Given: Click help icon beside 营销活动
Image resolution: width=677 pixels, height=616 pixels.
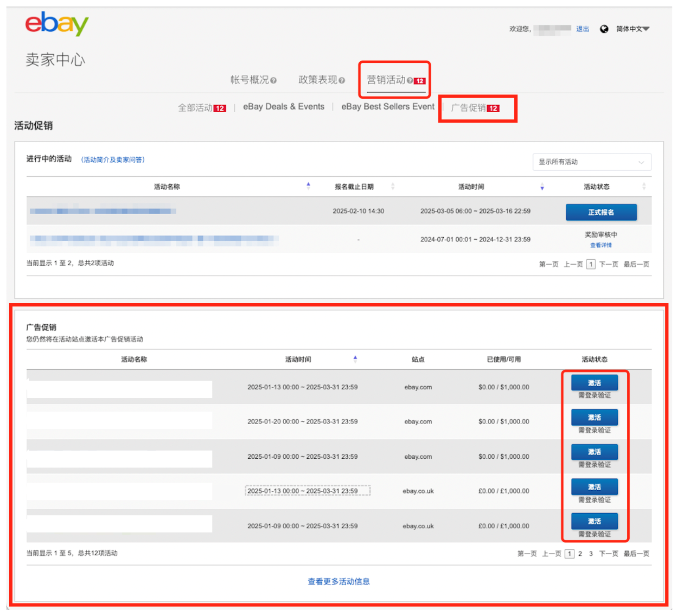Looking at the screenshot, I should pos(410,81).
